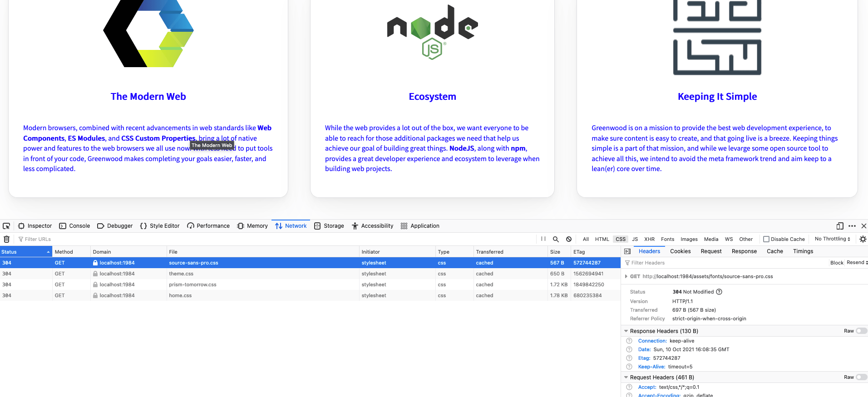Click the help icon beside Accept header
Viewport: 868px width, 397px height.
(629, 387)
